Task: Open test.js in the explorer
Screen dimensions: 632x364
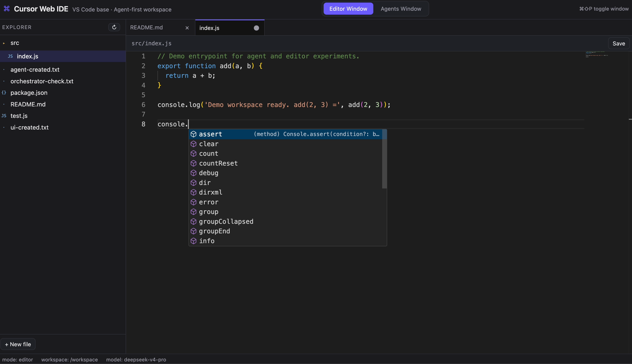Action: pyautogui.click(x=63, y=116)
